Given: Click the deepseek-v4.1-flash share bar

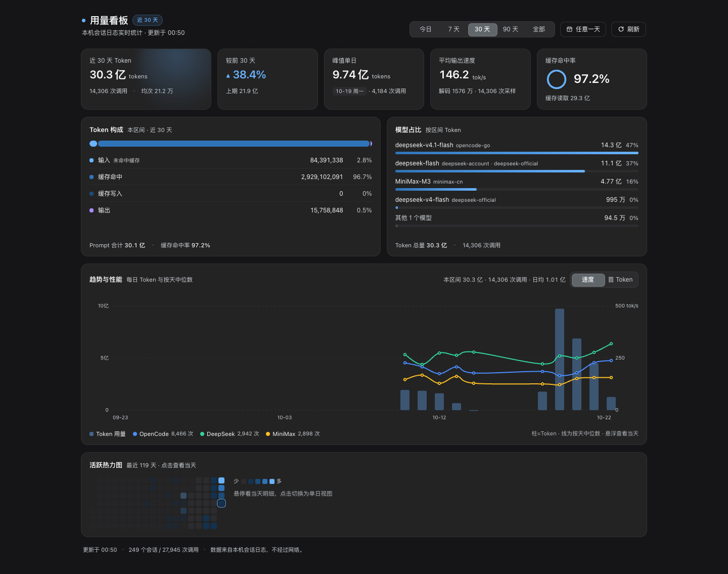Looking at the screenshot, I should click(517, 153).
